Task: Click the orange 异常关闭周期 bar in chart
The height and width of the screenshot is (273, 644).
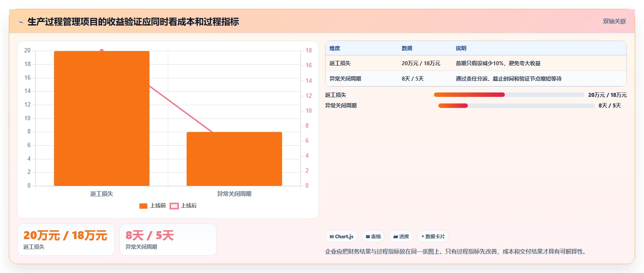Action: 234,159
